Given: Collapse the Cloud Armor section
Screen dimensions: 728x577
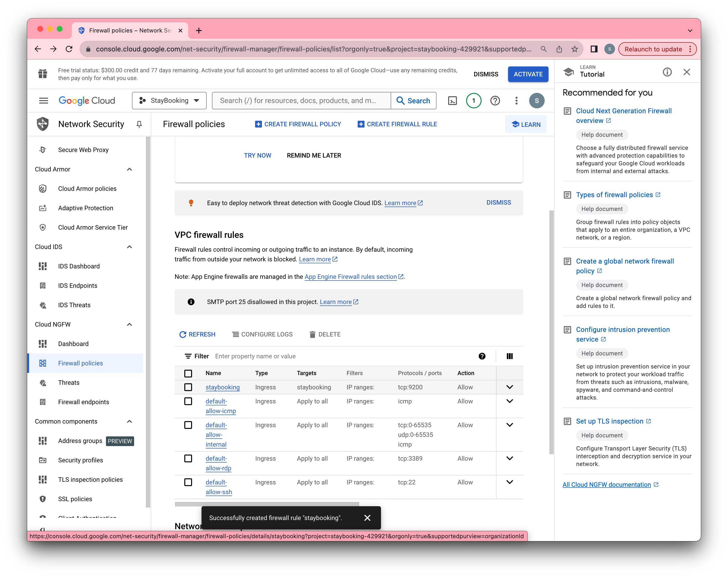Looking at the screenshot, I should tap(129, 169).
